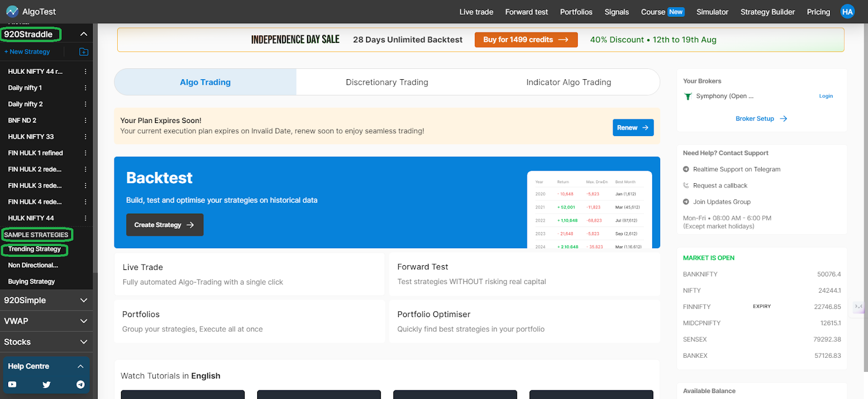Open Forward test in top navigation

click(x=526, y=12)
